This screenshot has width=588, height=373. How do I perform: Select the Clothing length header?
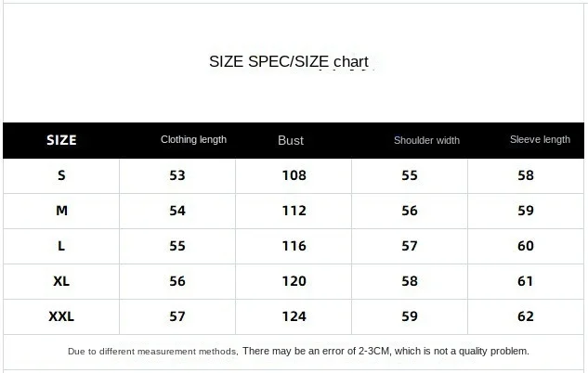point(193,140)
